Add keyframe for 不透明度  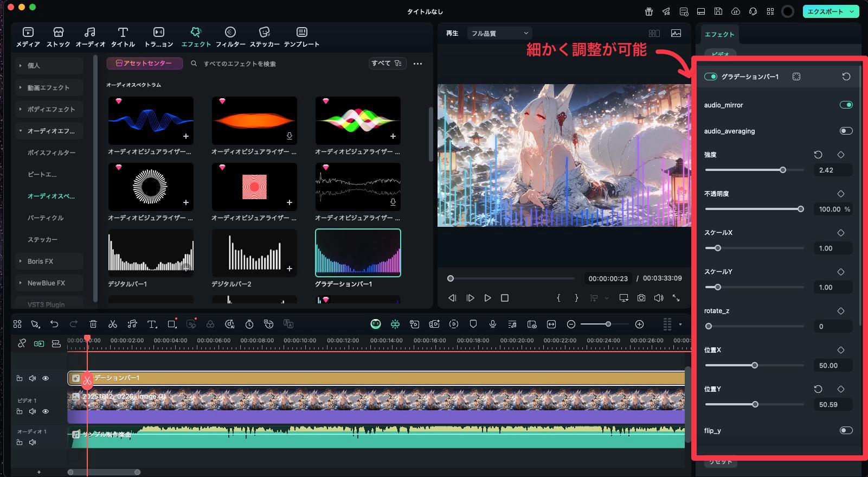[x=841, y=194]
